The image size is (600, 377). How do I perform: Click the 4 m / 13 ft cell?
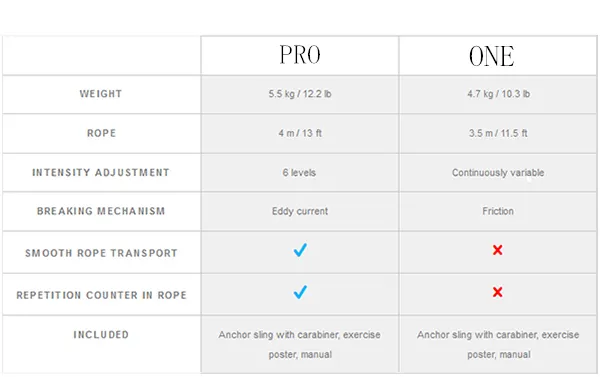[300, 133]
